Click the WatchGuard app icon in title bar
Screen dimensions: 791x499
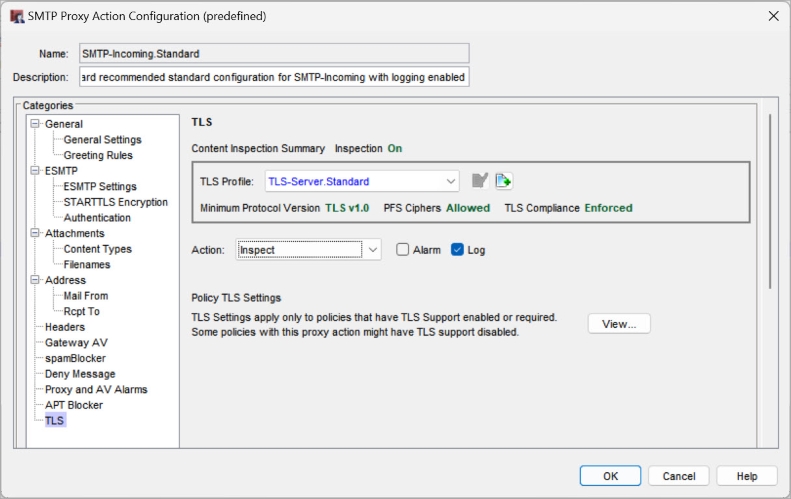(x=17, y=16)
